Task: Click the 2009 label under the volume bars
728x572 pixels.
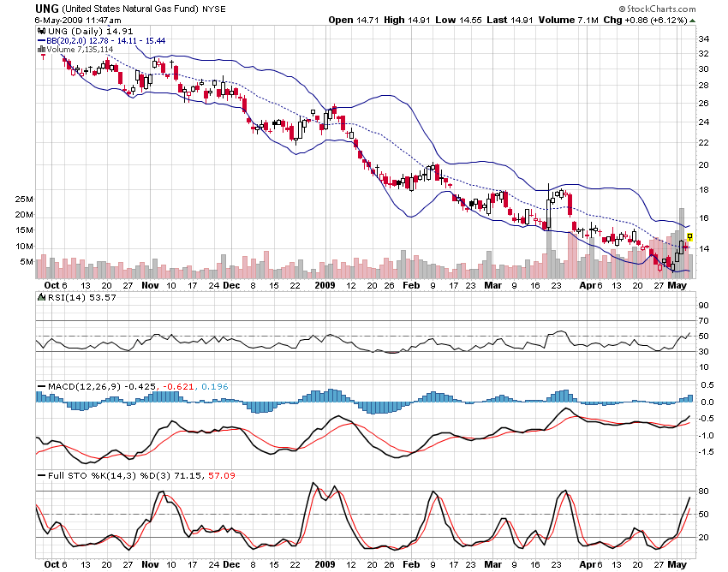Action: pyautogui.click(x=325, y=285)
